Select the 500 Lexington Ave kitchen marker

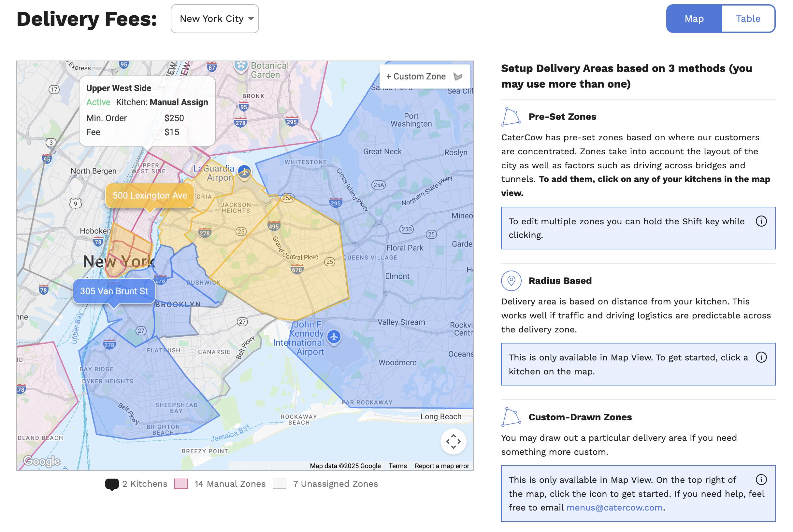pyautogui.click(x=150, y=195)
